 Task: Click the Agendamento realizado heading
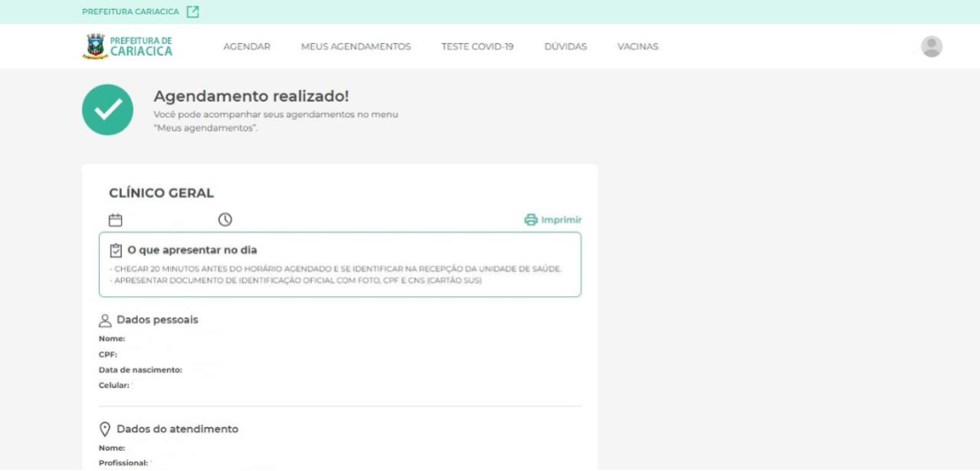tap(251, 97)
